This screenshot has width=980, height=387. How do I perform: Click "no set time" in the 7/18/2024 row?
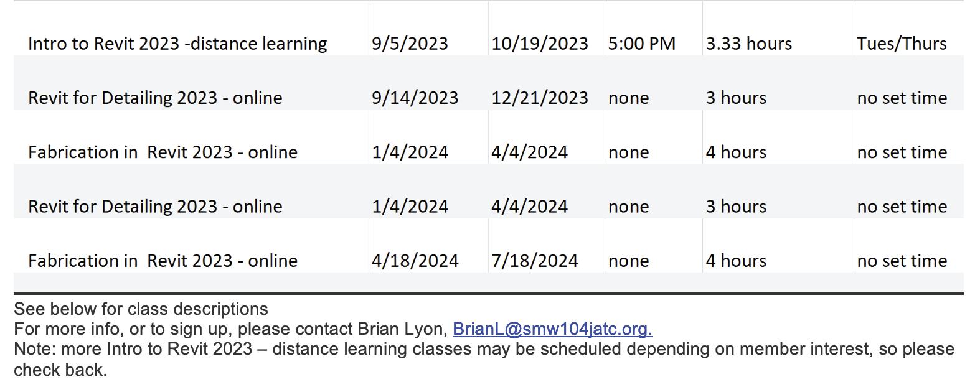point(902,261)
